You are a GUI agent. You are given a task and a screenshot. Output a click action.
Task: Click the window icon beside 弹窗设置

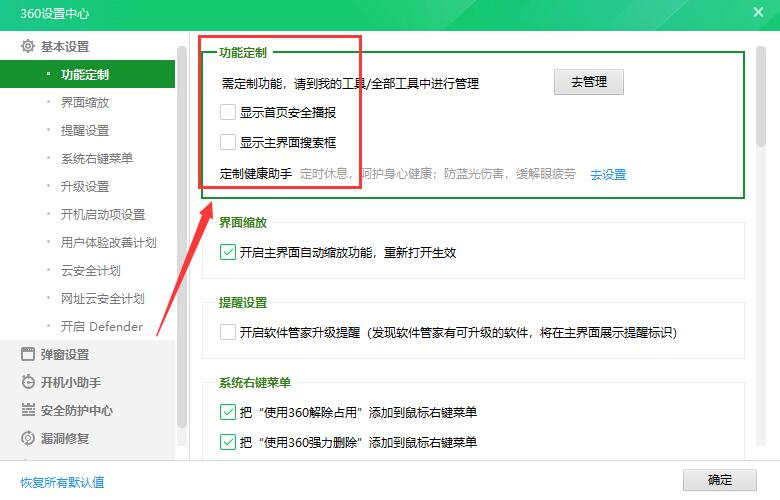click(x=28, y=354)
